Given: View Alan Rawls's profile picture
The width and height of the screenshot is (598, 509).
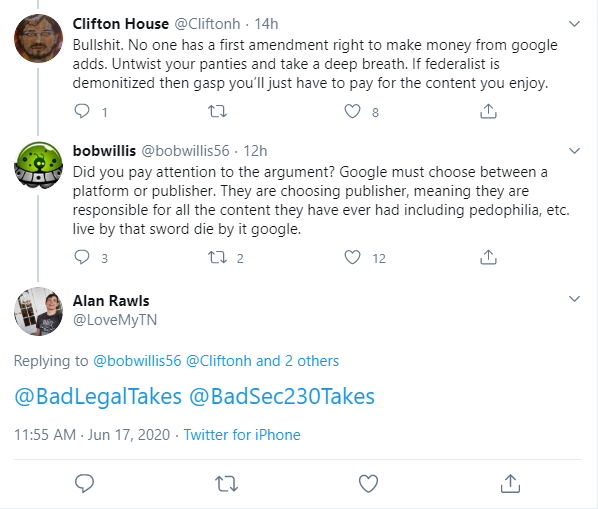Looking at the screenshot, I should pos(39,312).
